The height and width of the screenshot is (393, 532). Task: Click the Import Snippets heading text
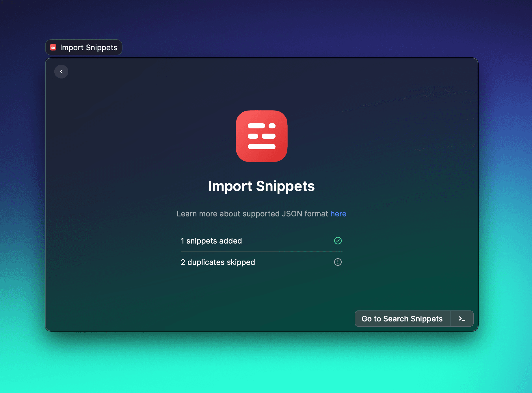pyautogui.click(x=261, y=186)
